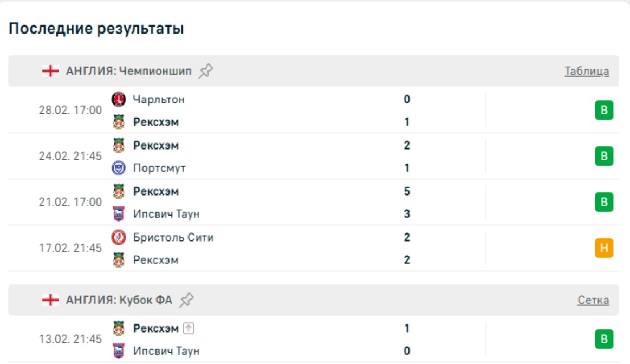
Task: Select team name Портсмут
Action: [x=159, y=168]
